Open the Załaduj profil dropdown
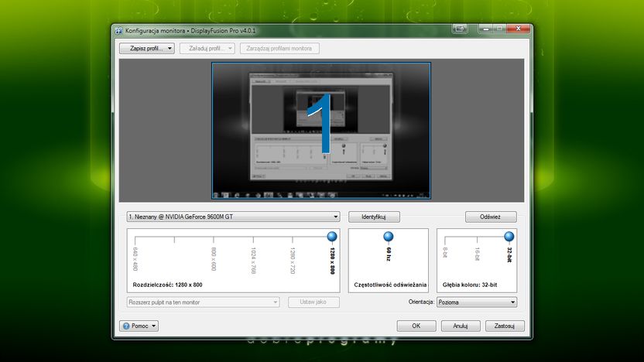Screen dimensions: 644x362 207,49
